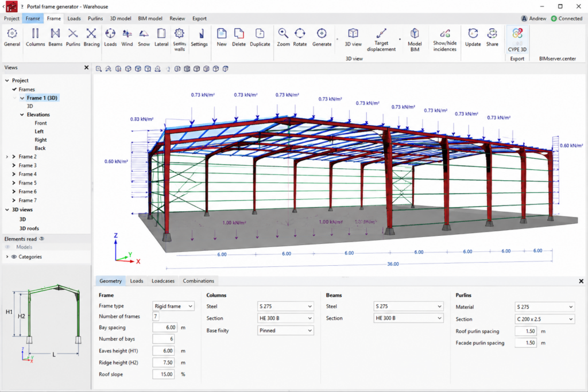Click the Andrew user account button
Screen dimensions: 588x392
[x=533, y=18]
